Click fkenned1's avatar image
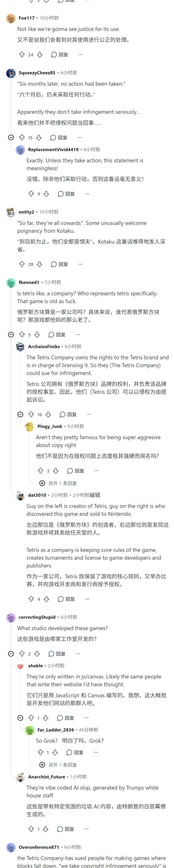 (11, 283)
